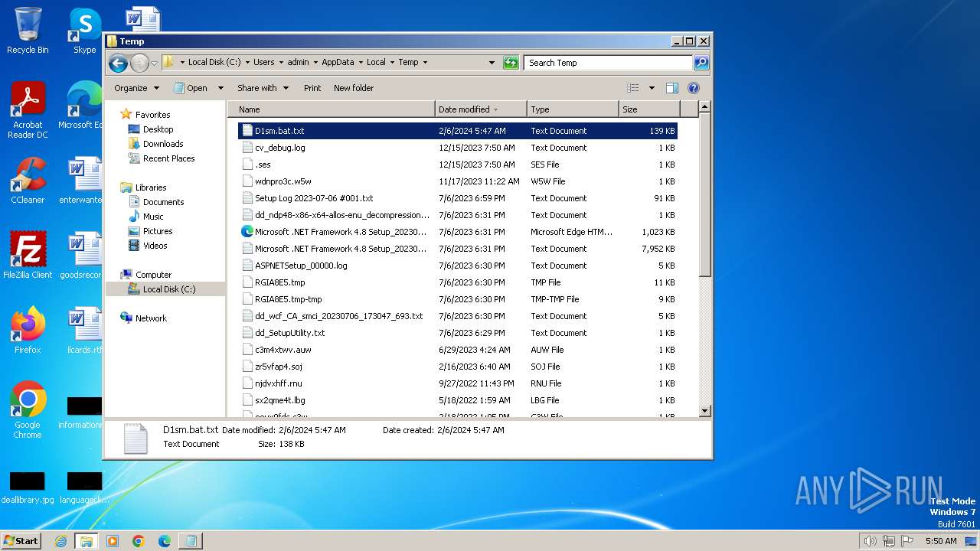Open Acrobat Reader DC desktop icon
Viewport: 980px width, 551px height.
[x=28, y=111]
